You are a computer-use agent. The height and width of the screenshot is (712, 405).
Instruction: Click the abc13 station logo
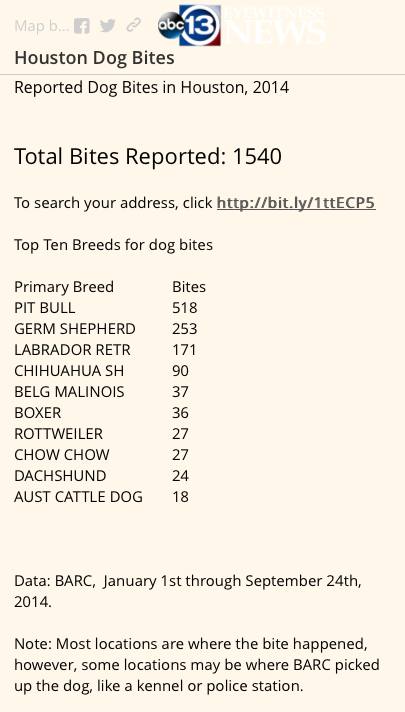189,25
